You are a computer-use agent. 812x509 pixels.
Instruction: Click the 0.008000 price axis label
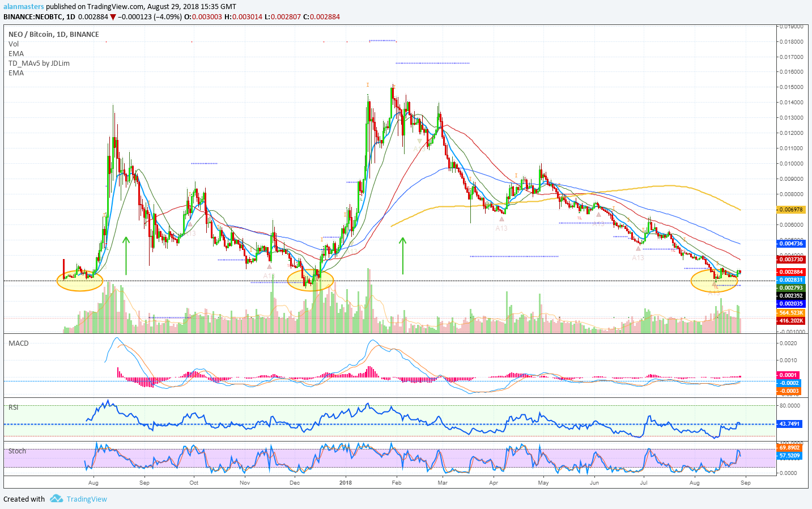791,194
